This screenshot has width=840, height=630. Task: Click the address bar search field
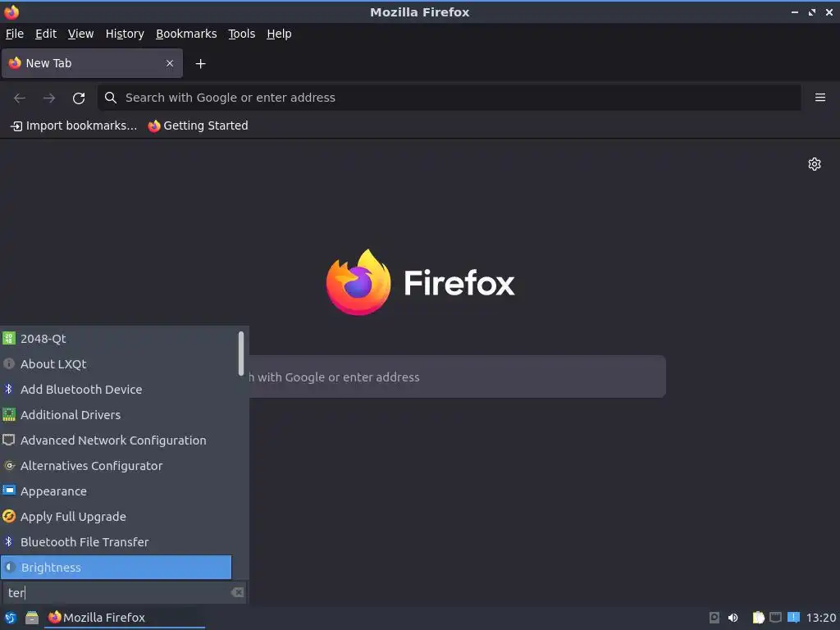coord(449,98)
